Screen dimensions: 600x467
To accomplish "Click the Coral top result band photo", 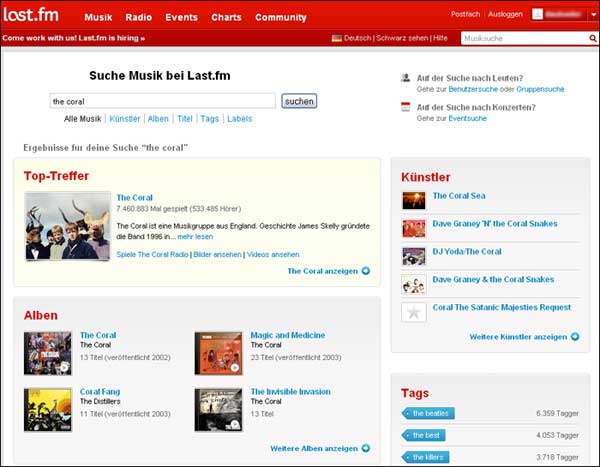I will (x=67, y=226).
